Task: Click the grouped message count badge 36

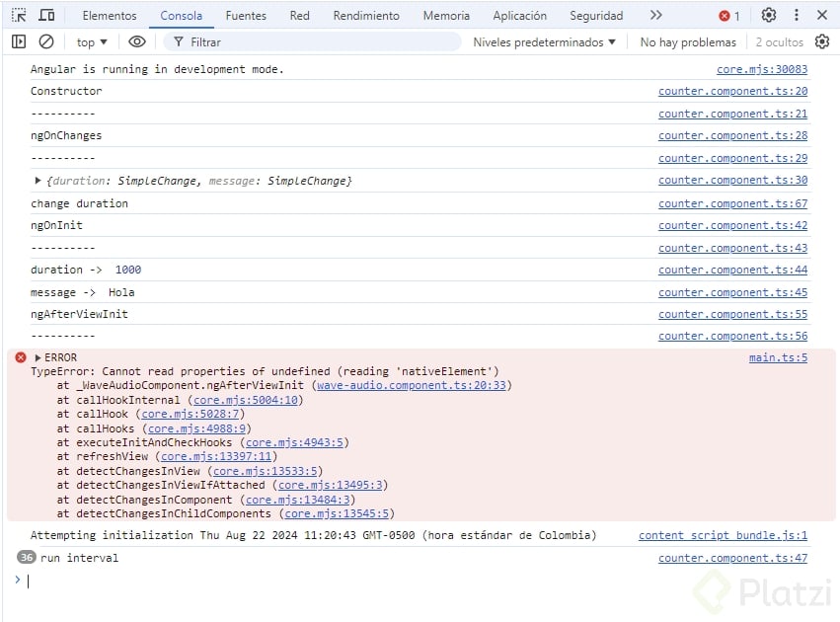Action: (x=27, y=558)
